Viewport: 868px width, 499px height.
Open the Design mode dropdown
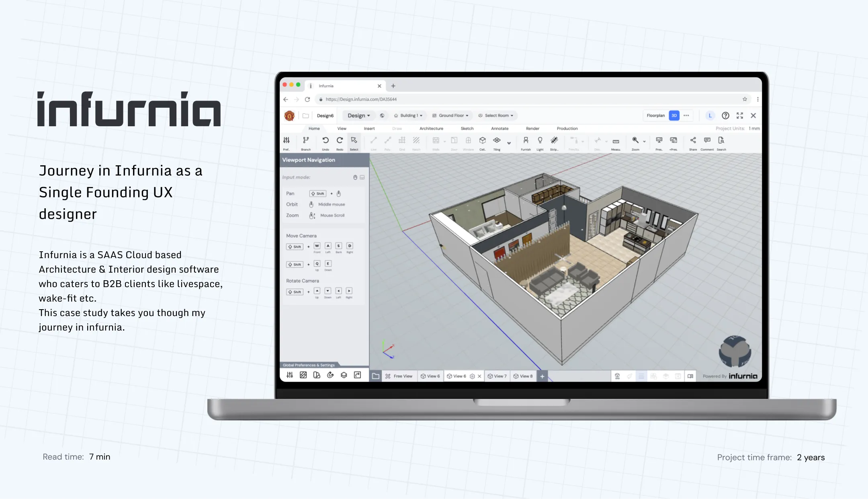click(x=358, y=116)
